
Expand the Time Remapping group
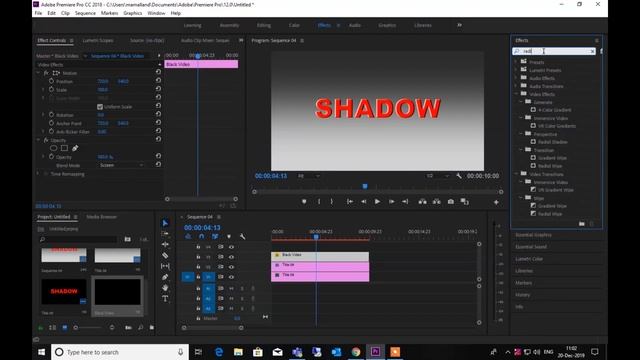38,173
